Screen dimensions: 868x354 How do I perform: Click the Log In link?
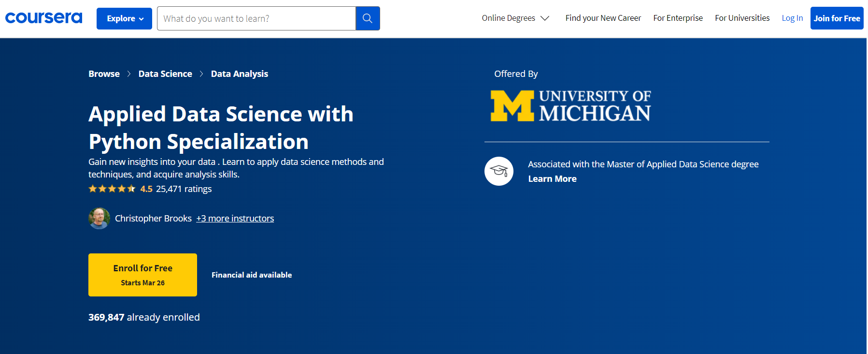[x=792, y=18]
